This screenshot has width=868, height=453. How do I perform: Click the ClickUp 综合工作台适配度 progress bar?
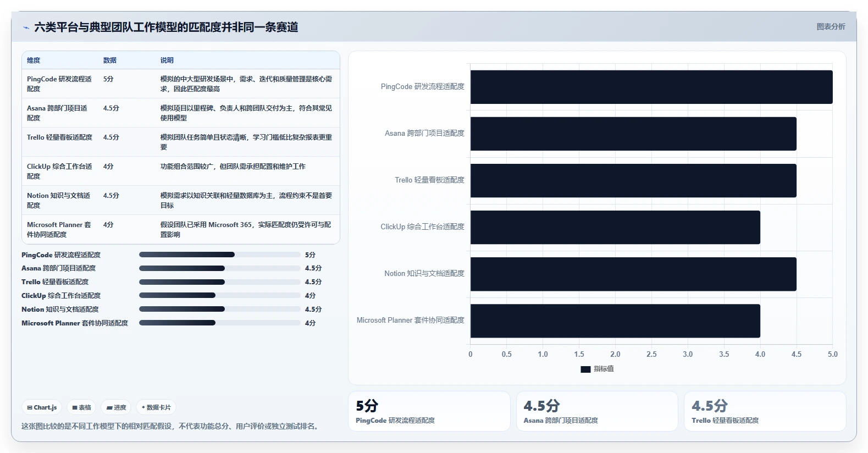tap(220, 295)
